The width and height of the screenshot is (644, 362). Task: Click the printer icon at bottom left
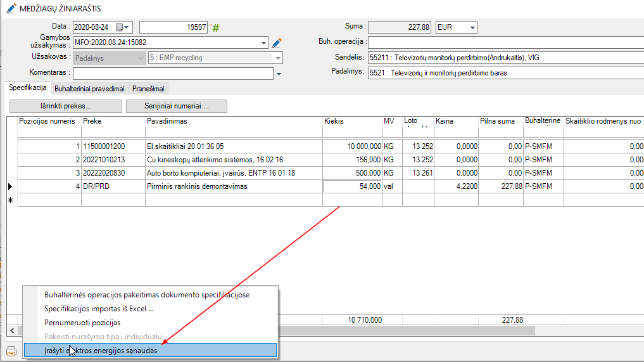pos(11,351)
